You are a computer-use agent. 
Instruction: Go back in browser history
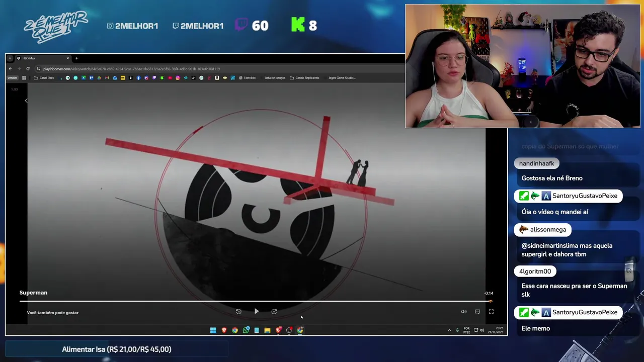[x=11, y=69]
